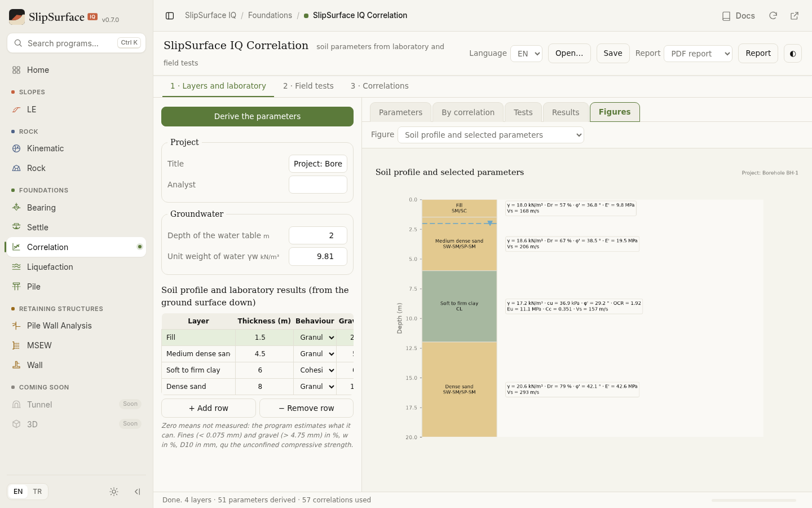The width and height of the screenshot is (812, 508).
Task: Click the Foundations breadcrumb link
Action: [270, 15]
